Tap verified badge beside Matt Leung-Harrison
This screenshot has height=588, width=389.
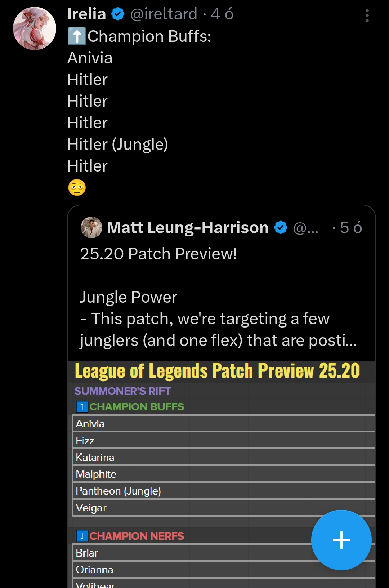pyautogui.click(x=281, y=228)
